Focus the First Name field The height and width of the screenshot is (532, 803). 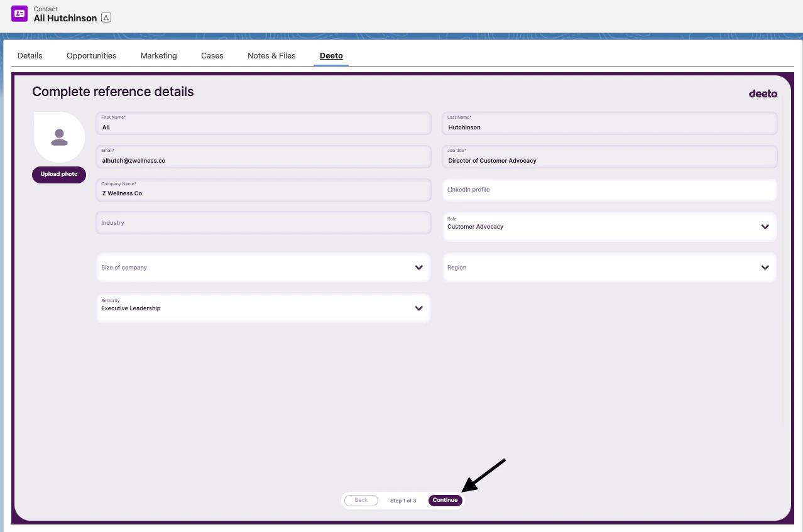pyautogui.click(x=264, y=123)
